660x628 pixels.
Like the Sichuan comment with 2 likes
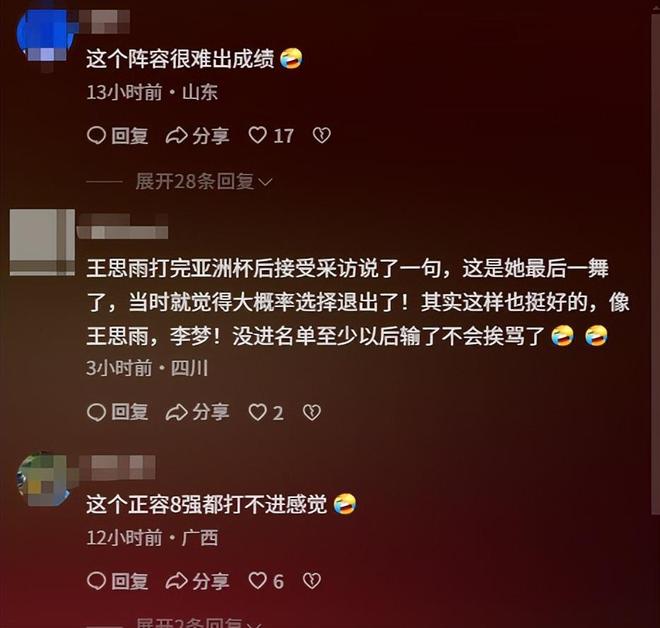click(257, 412)
